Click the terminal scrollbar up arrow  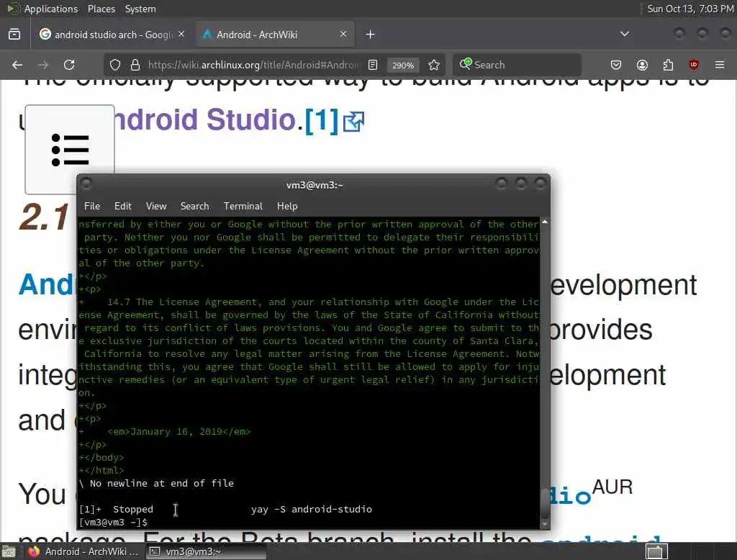tap(545, 222)
